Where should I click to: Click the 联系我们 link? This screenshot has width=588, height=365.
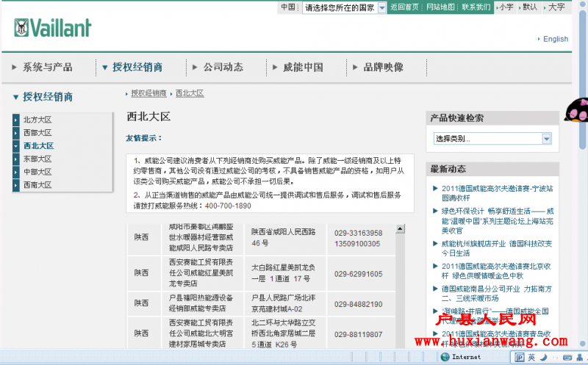click(476, 7)
